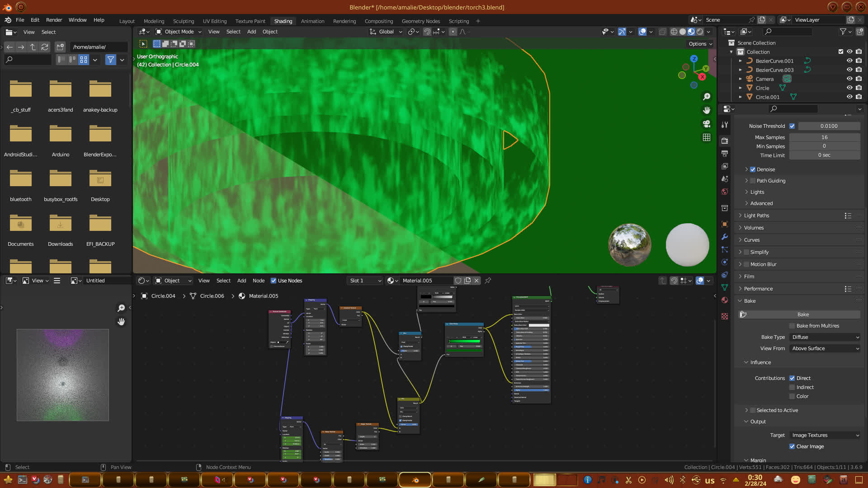Click the viewport zoom magnifier icon
Image resolution: width=868 pixels, height=488 pixels.
pos(707,97)
